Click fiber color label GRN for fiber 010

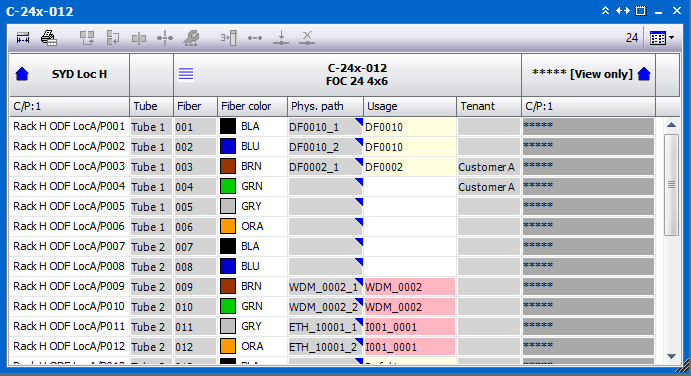pyautogui.click(x=252, y=306)
